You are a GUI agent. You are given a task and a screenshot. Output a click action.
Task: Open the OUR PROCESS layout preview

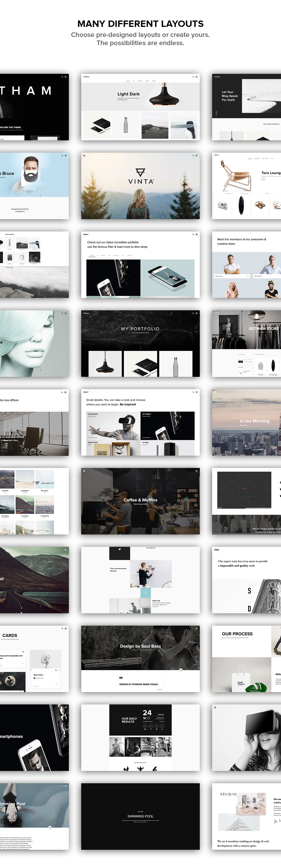[x=247, y=659]
